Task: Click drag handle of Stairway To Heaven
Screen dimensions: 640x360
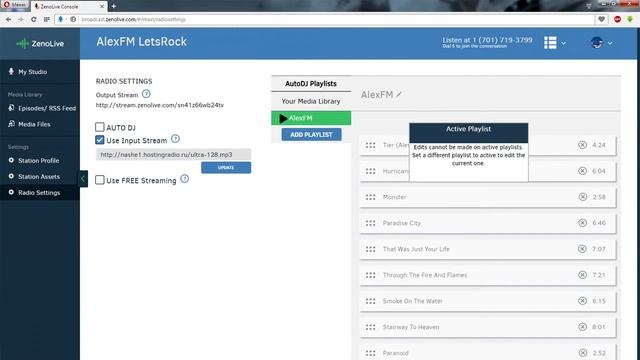Action: point(371,327)
